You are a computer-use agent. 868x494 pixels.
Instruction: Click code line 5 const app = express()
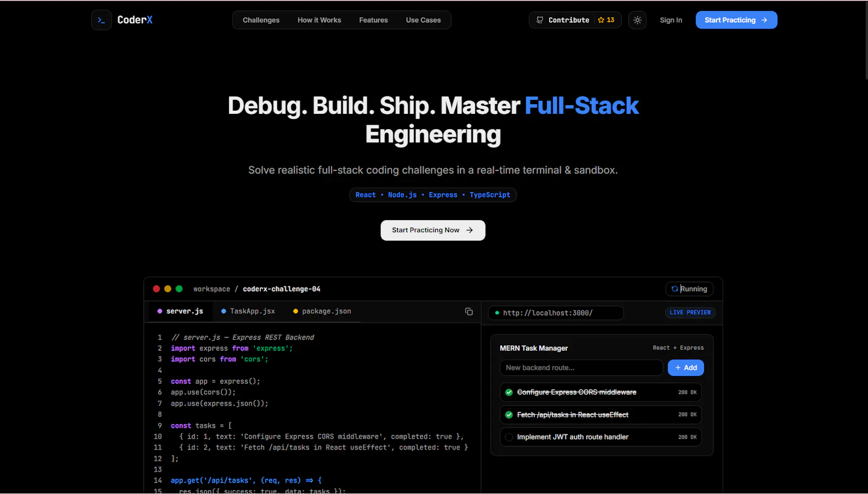click(x=215, y=381)
